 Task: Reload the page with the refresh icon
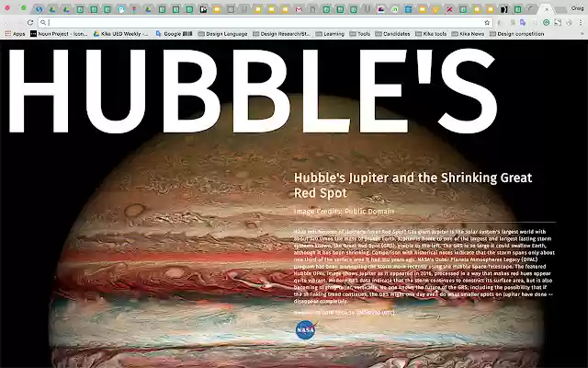point(30,22)
